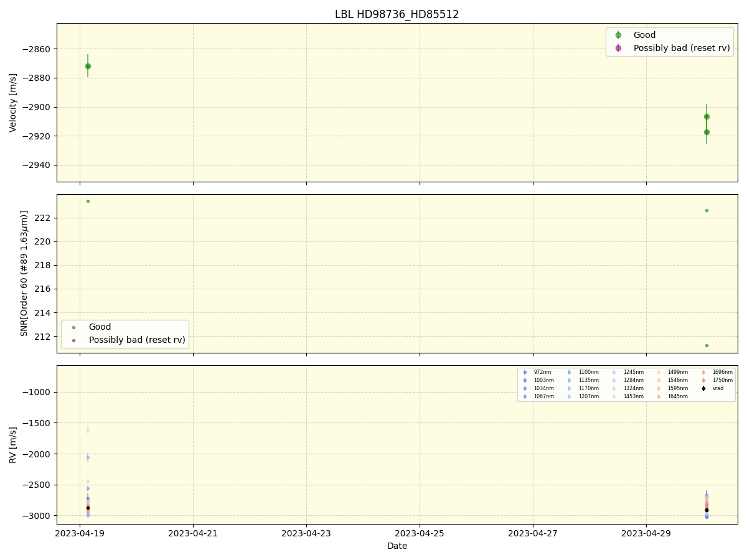
Task: Select the 1100nm legend marker
Action: click(569, 372)
